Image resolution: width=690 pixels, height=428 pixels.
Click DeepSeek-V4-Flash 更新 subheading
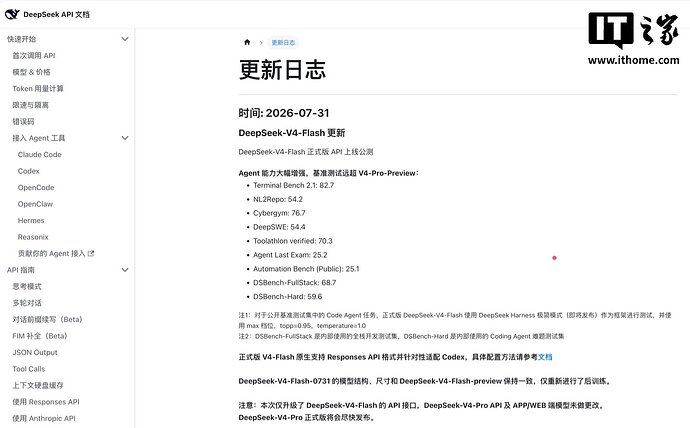(x=292, y=133)
